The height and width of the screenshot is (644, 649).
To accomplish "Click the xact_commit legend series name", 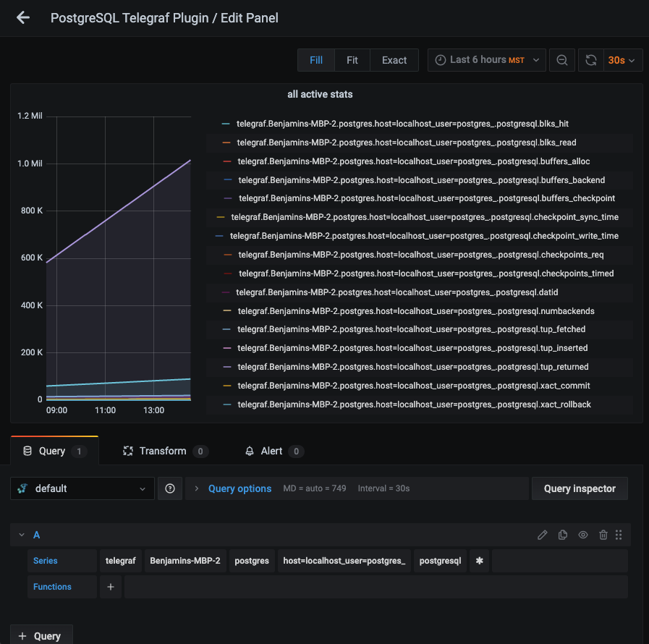I will click(414, 386).
